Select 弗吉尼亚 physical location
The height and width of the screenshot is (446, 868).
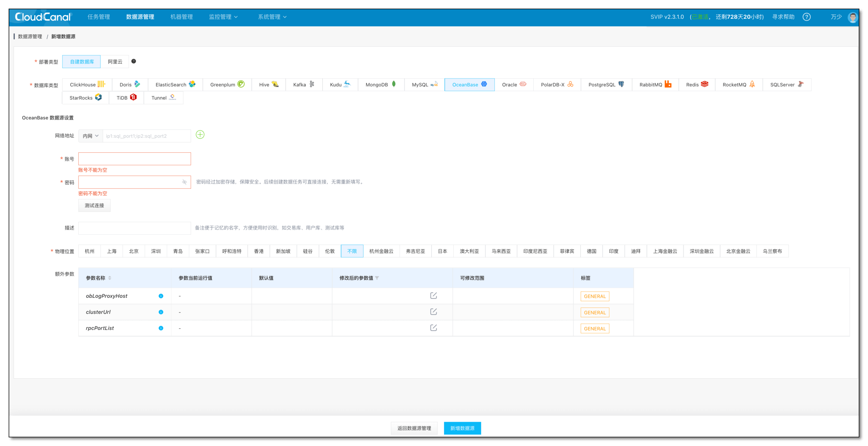[x=416, y=251]
